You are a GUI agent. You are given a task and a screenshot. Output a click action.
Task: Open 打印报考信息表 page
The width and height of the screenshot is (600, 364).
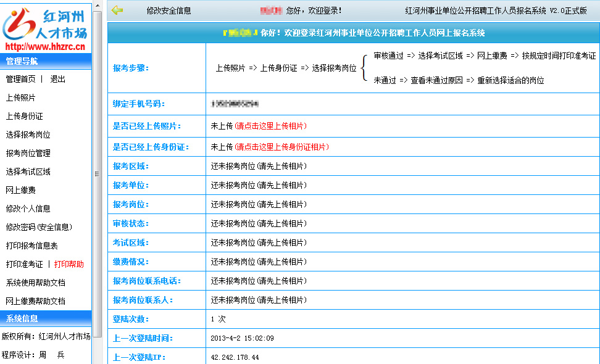click(x=31, y=246)
